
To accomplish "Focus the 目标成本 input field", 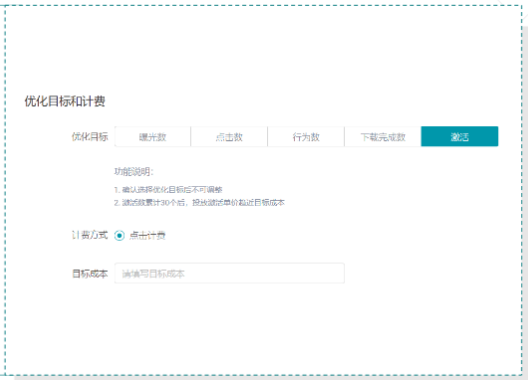I will point(229,273).
